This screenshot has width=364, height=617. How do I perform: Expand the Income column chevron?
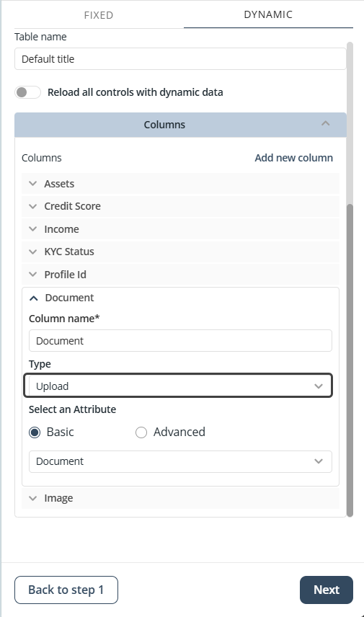tap(33, 229)
